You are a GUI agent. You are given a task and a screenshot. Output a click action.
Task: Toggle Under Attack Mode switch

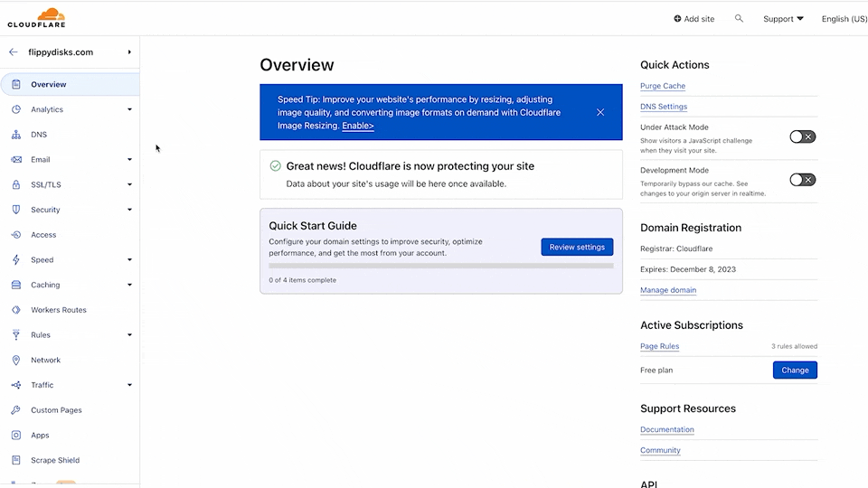802,136
